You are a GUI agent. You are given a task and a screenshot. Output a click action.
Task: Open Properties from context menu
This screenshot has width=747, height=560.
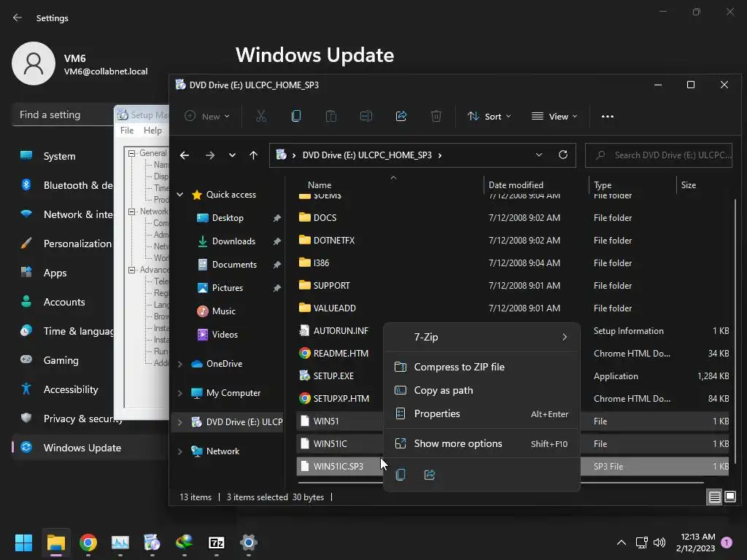481,413
